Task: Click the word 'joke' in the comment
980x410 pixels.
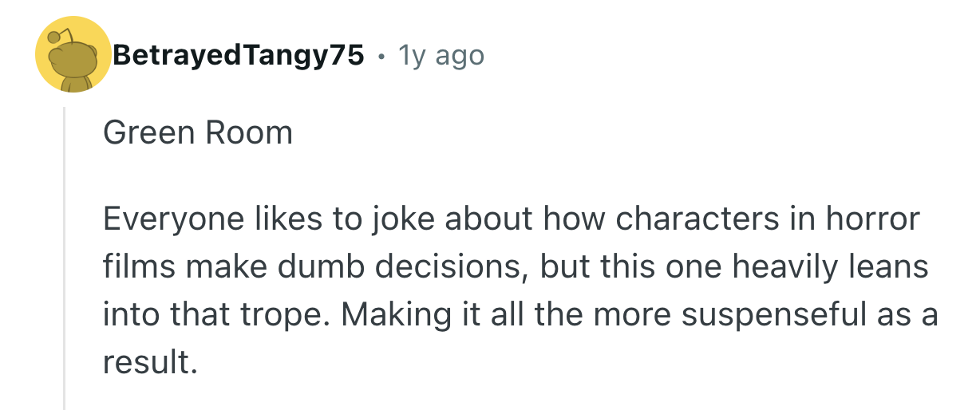Action: (x=391, y=219)
